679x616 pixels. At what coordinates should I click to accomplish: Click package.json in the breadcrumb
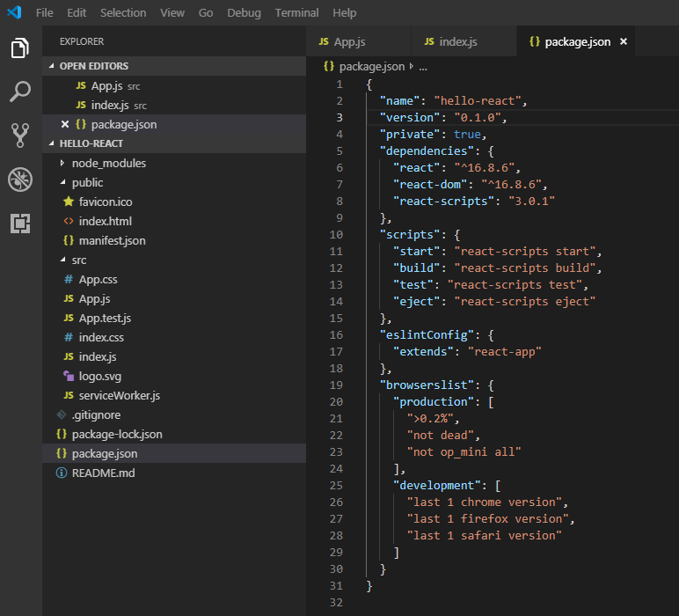pos(371,67)
